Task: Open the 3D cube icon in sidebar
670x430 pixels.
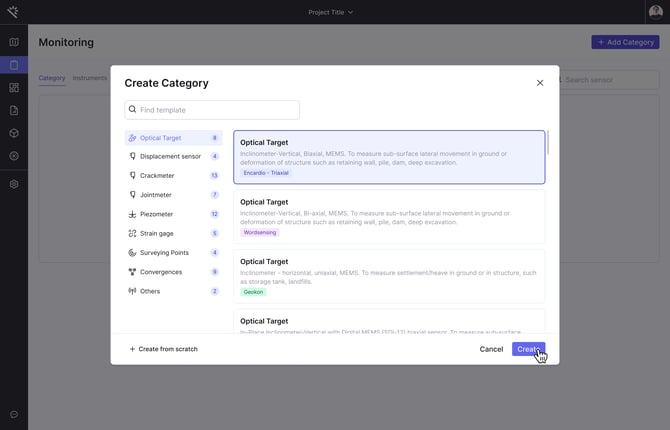Action: [14, 133]
